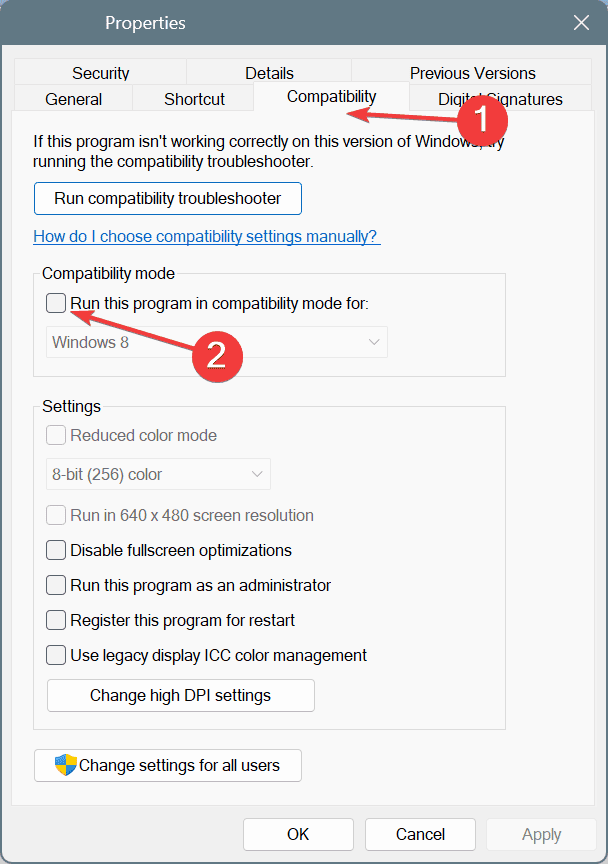The width and height of the screenshot is (608, 864).
Task: Click Change high DPI settings button
Action: 180,695
